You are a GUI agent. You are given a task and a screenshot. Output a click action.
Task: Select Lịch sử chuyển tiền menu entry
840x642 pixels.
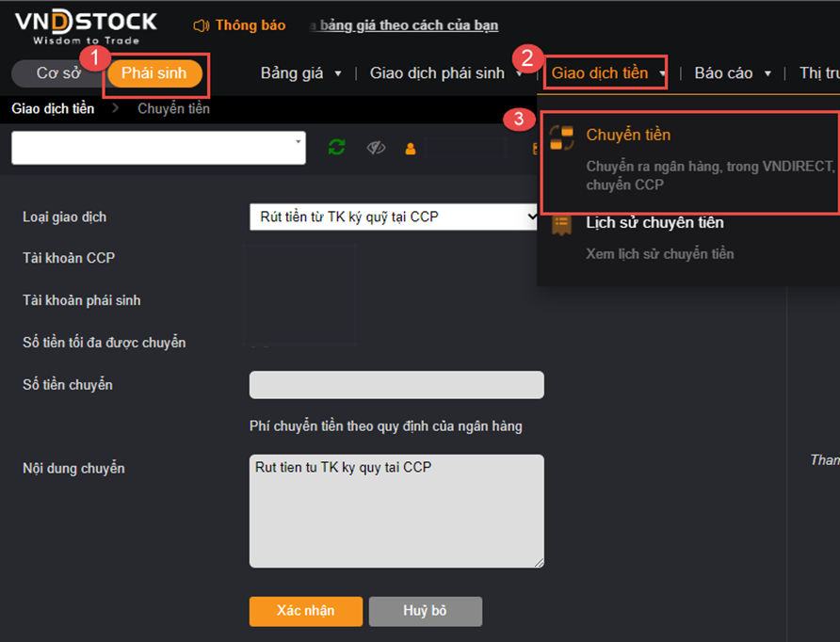pos(654,223)
